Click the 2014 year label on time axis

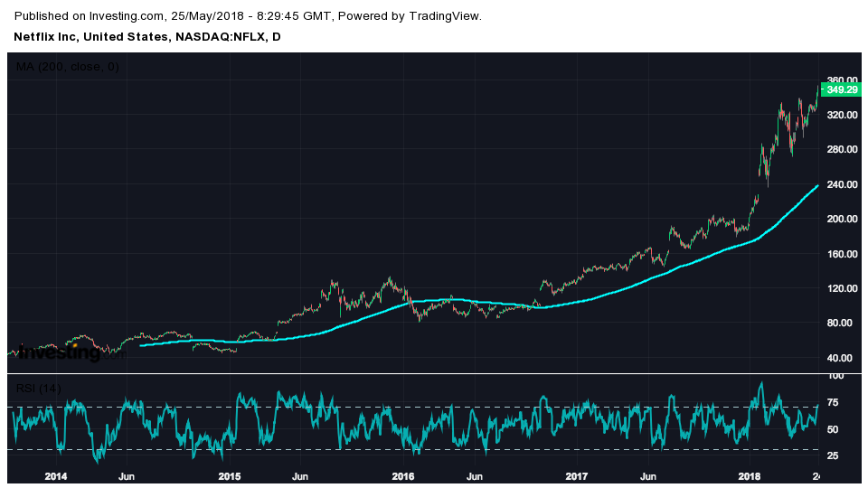click(56, 476)
